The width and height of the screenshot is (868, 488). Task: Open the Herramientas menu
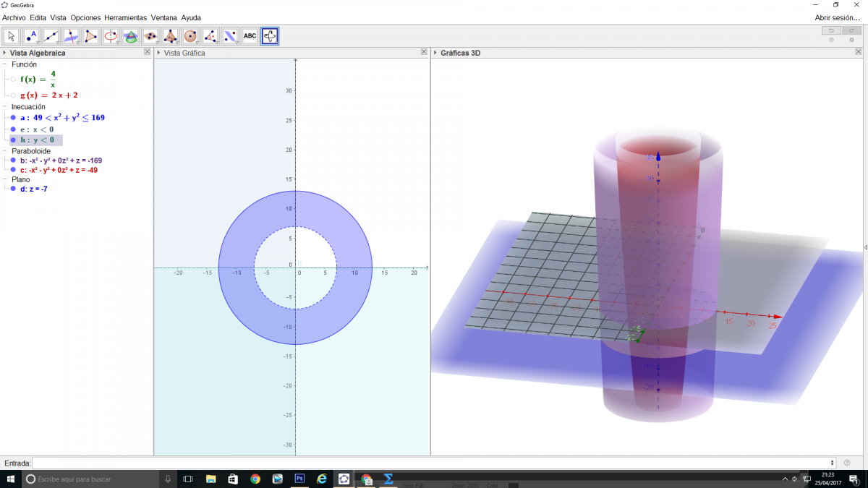pyautogui.click(x=125, y=17)
